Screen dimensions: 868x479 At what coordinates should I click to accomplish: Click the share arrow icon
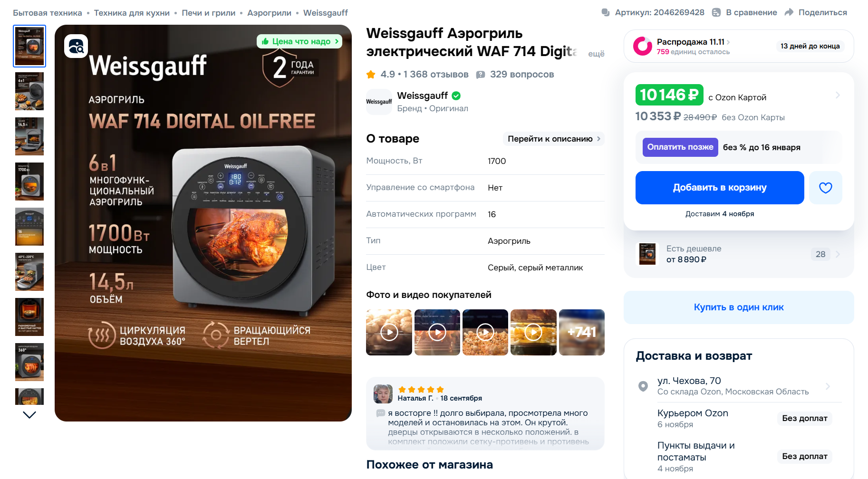[x=789, y=12]
